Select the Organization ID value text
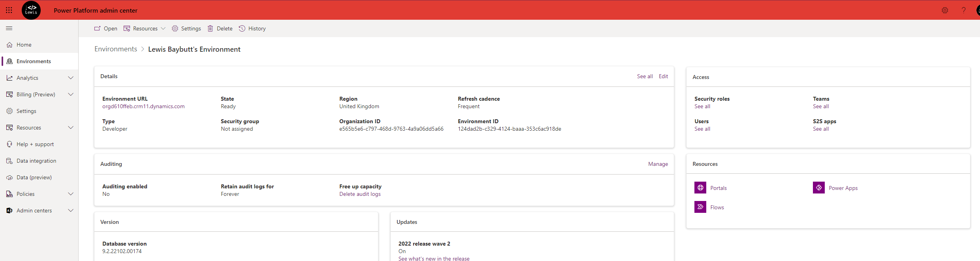980x261 pixels. tap(391, 129)
